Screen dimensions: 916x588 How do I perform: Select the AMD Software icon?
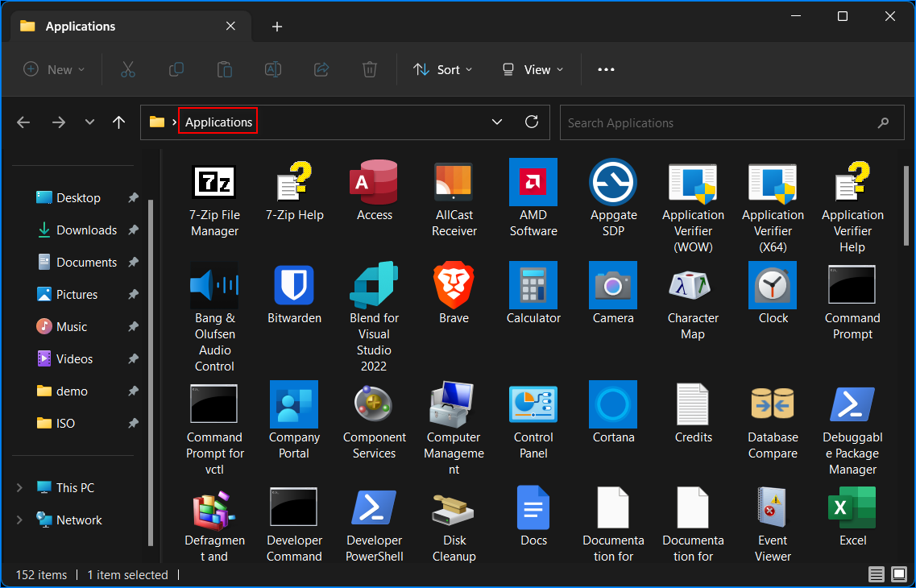click(x=533, y=181)
